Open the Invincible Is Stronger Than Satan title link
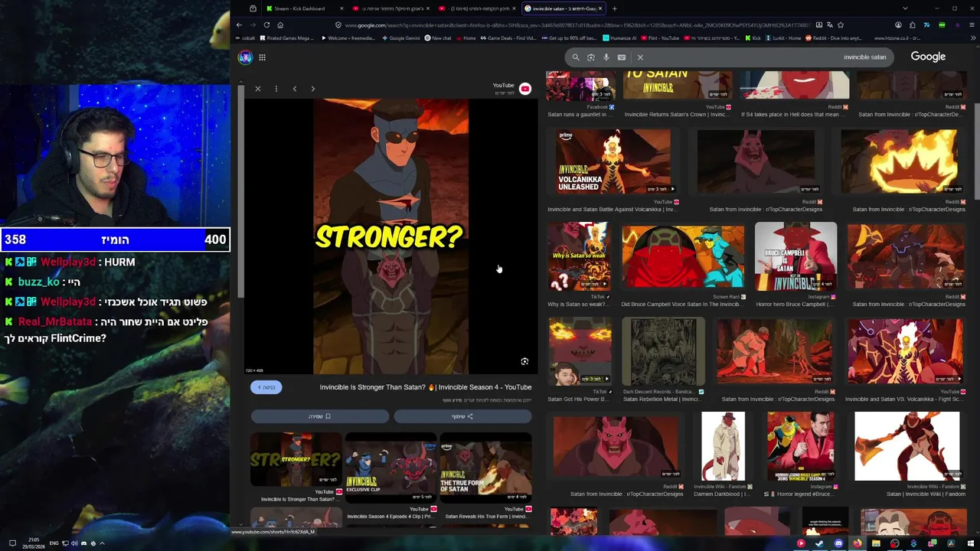Viewport: 980px width, 551px height. click(426, 387)
